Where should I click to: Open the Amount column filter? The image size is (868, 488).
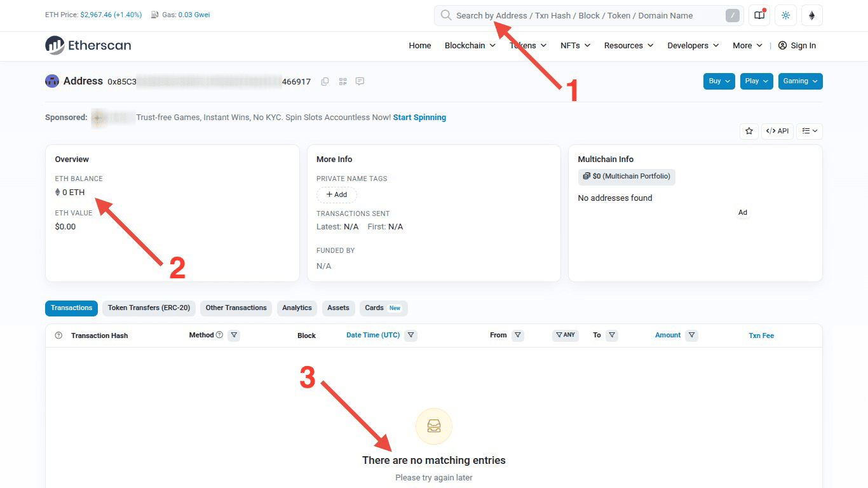(691, 335)
